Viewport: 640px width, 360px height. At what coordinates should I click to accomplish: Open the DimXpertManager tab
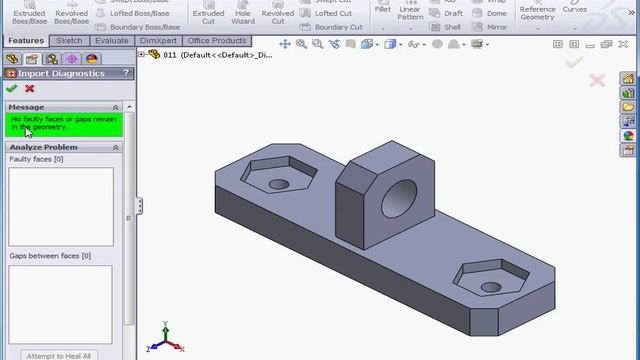72,59
